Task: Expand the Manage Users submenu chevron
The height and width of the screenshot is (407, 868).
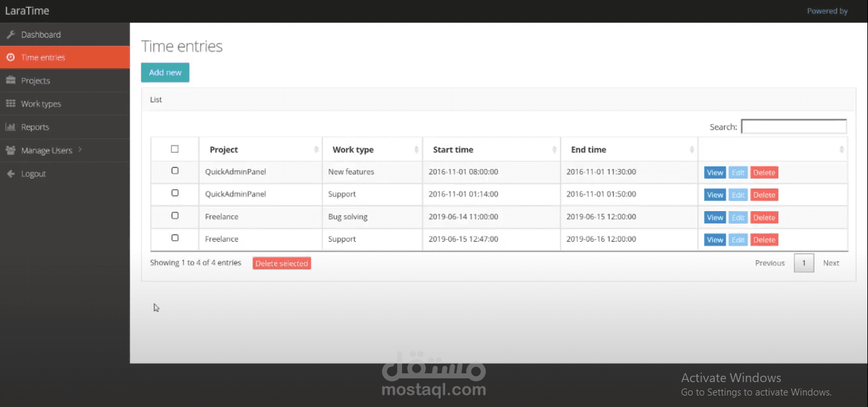Action: coord(80,150)
